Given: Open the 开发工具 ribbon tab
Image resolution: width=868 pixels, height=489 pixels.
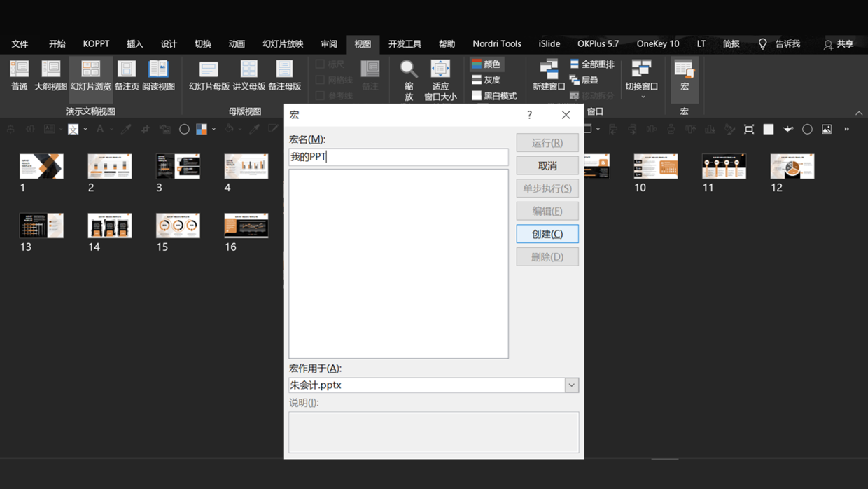Looking at the screenshot, I should click(405, 43).
